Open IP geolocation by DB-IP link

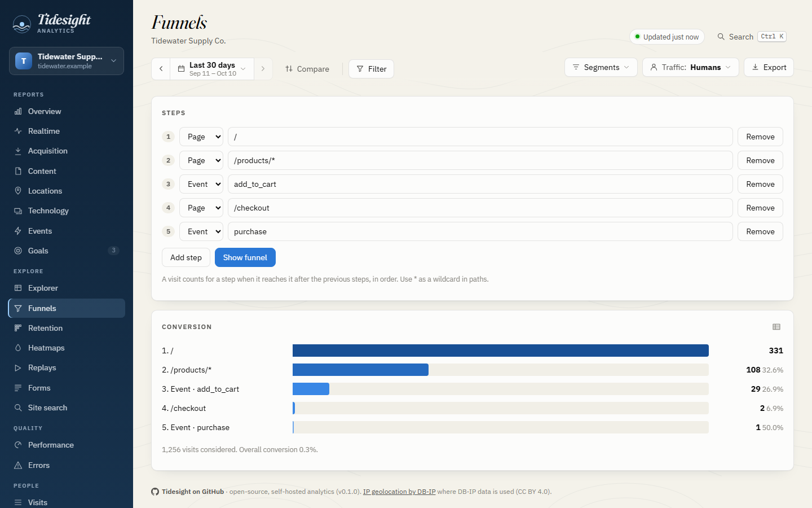pyautogui.click(x=399, y=492)
